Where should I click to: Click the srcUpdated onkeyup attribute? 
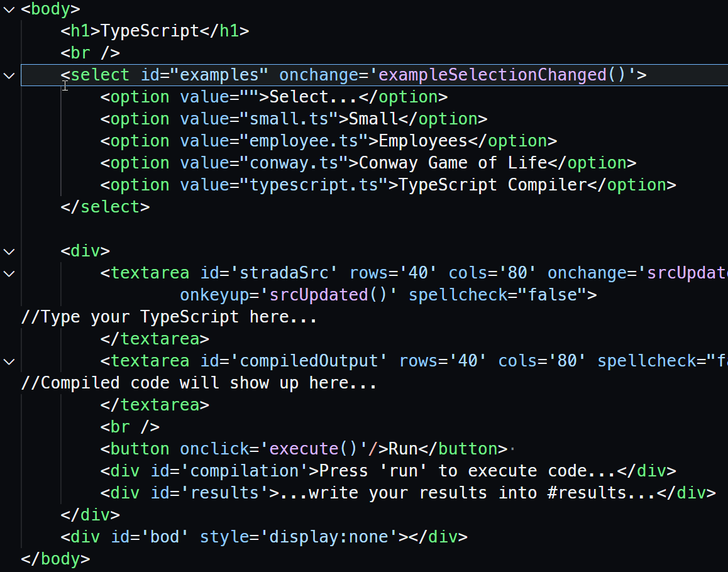pyautogui.click(x=213, y=294)
